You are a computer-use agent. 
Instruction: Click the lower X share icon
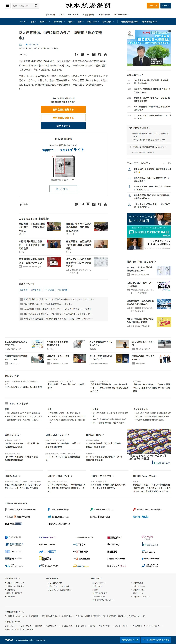coord(94,204)
